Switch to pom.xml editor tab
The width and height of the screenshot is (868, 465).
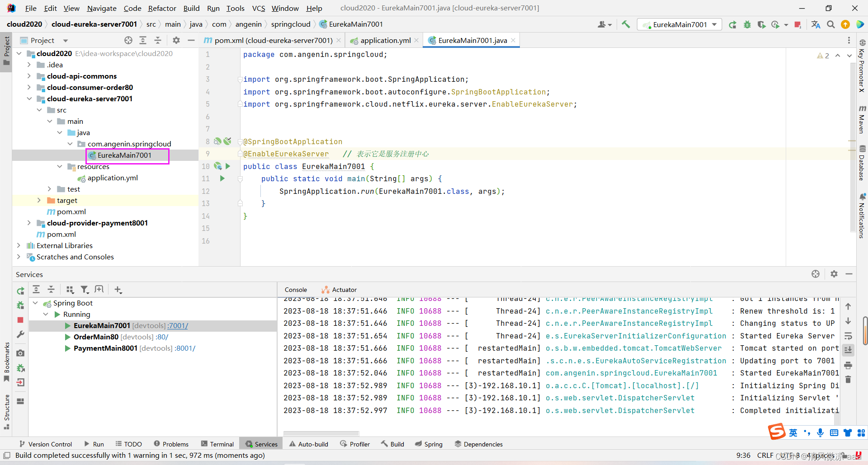273,40
